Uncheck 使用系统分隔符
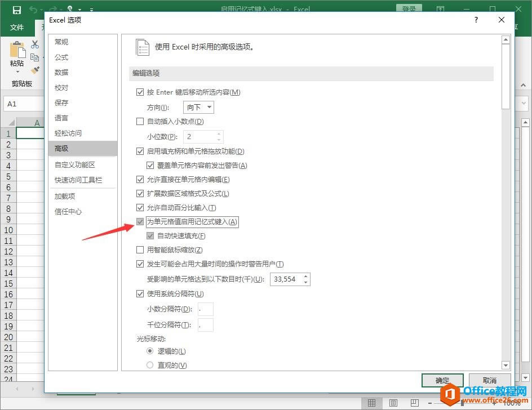 140,293
